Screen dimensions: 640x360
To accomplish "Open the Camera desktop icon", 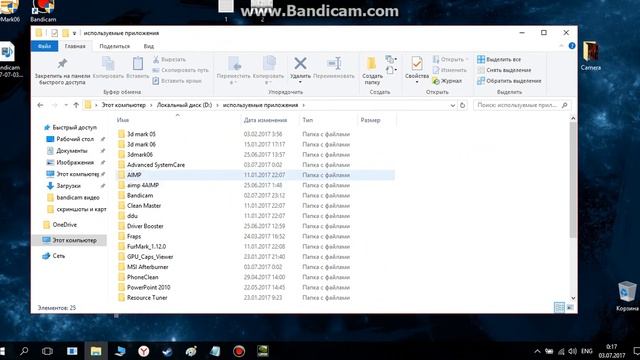I will 591,56.
